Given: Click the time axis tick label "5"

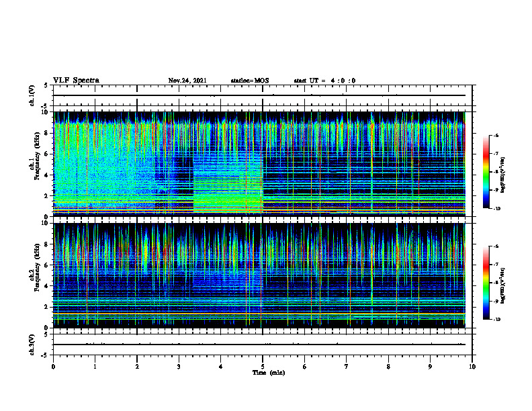Looking at the screenshot, I should (263, 367).
